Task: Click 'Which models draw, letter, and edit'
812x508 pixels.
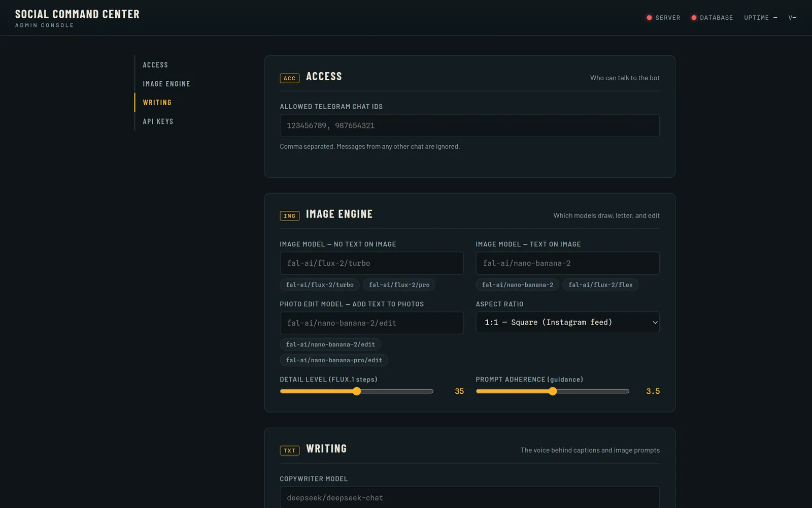Action: coord(606,216)
